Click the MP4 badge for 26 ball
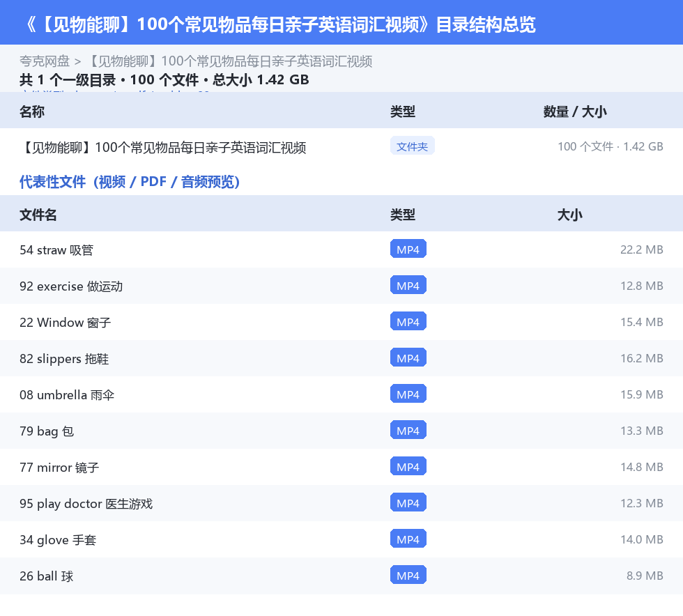This screenshot has height=616, width=683. (408, 575)
